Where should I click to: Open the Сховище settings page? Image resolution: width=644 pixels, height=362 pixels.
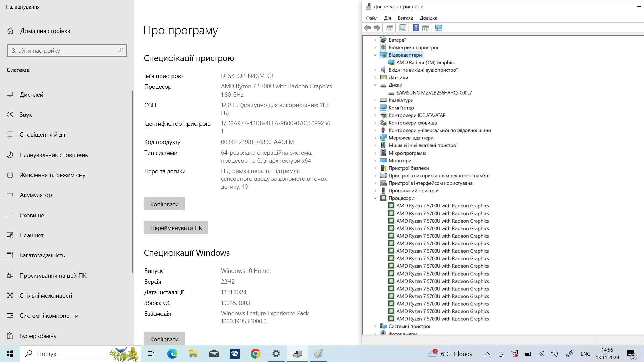[67, 215]
